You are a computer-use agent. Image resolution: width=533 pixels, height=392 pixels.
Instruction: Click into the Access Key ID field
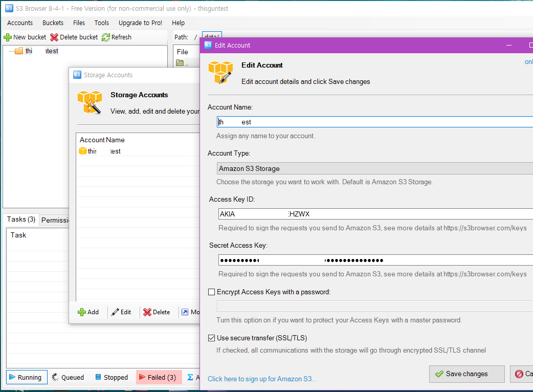click(x=374, y=214)
